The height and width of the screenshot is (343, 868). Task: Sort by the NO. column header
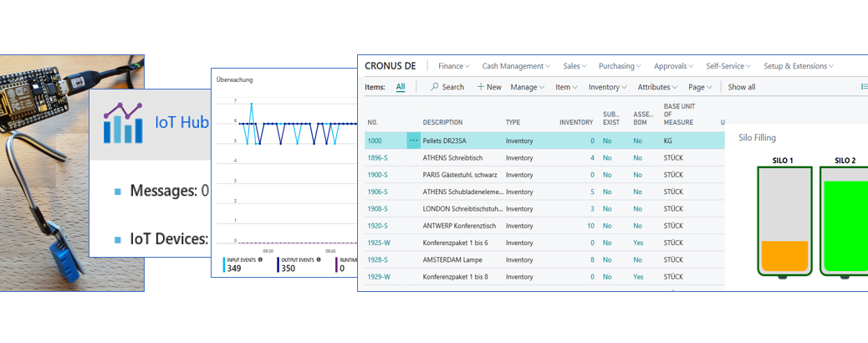(x=373, y=122)
